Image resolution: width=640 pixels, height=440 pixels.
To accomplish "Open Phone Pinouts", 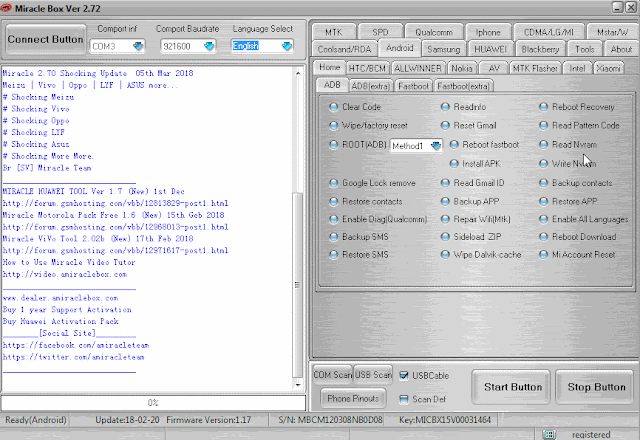I will 353,398.
